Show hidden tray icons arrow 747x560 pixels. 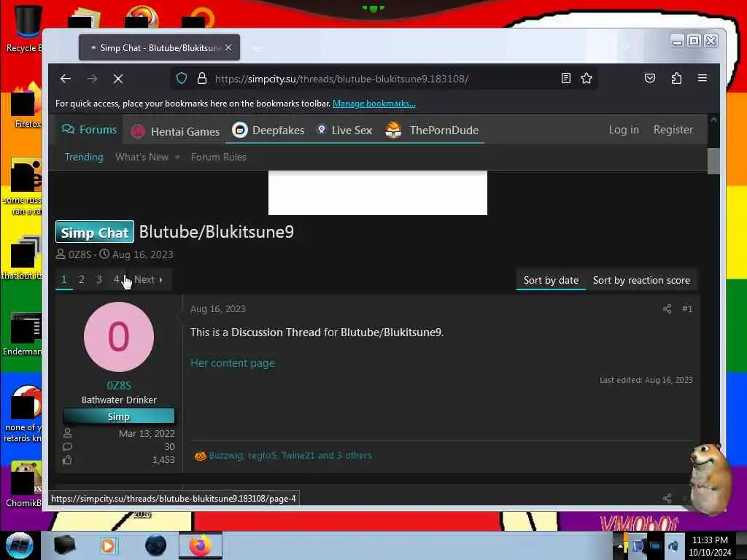click(620, 545)
